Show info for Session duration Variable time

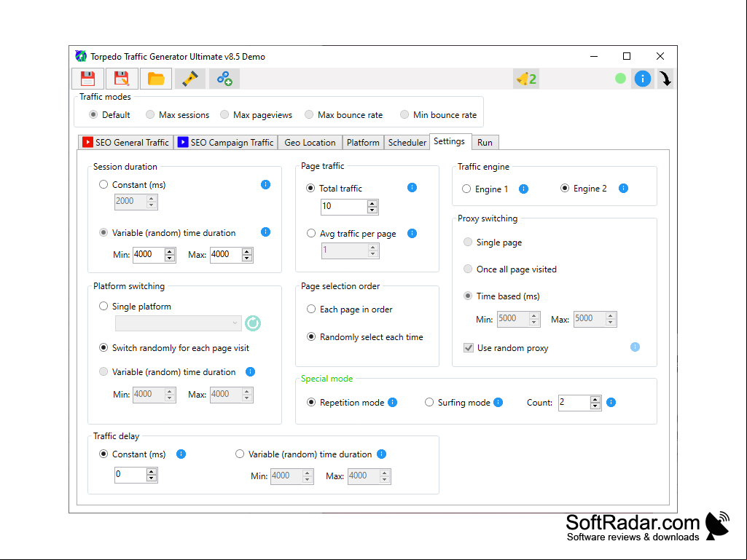266,232
